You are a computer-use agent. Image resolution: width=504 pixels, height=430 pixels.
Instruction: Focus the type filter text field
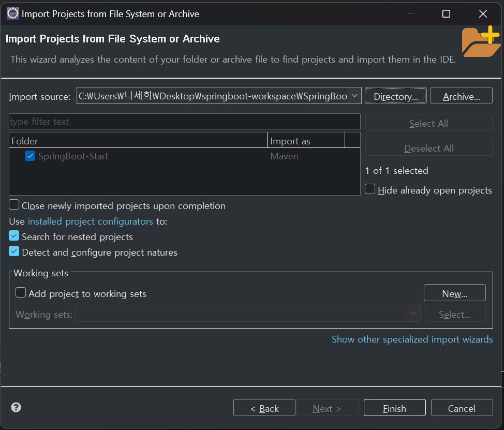click(185, 122)
